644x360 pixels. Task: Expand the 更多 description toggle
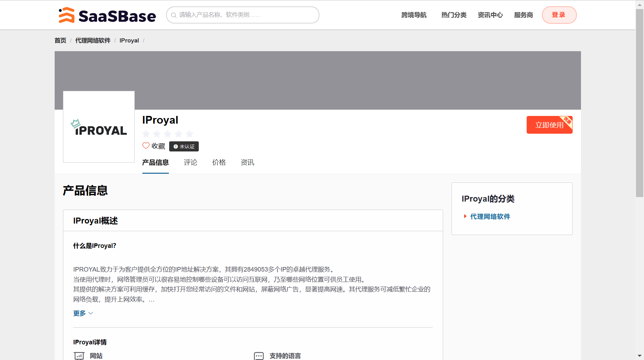[83, 313]
